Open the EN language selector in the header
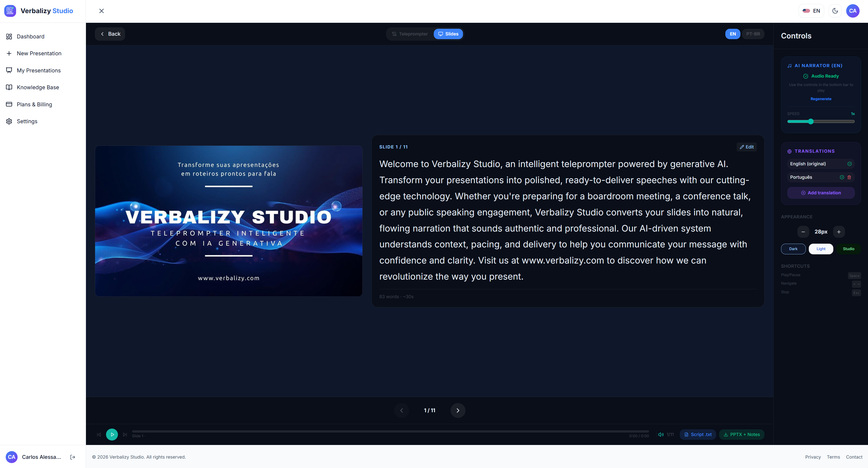This screenshot has width=868, height=468. tap(811, 11)
